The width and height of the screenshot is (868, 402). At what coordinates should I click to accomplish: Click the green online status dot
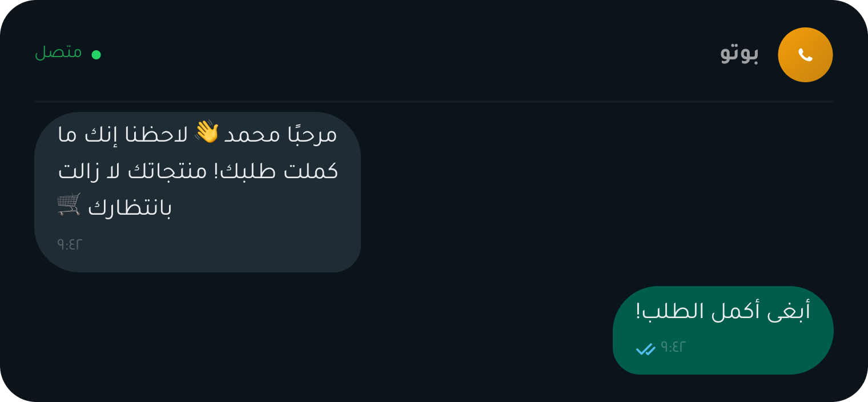pos(97,55)
